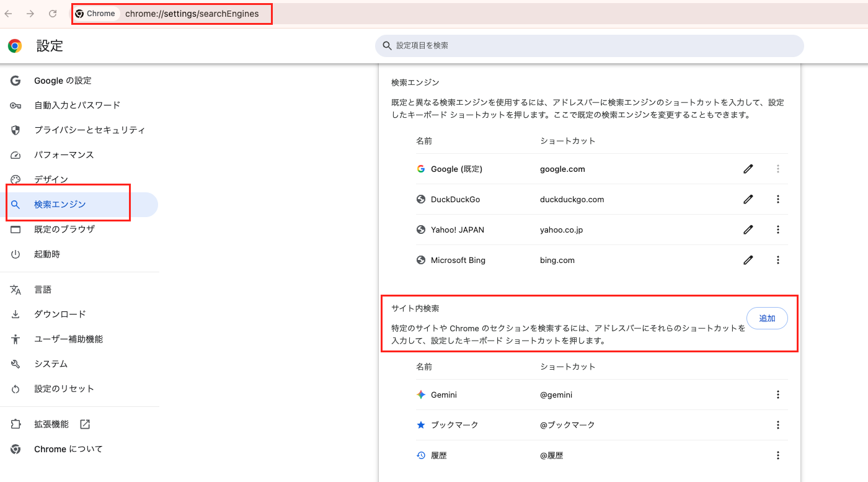This screenshot has width=868, height=482.
Task: Click the browser back arrow
Action: pyautogui.click(x=9, y=14)
